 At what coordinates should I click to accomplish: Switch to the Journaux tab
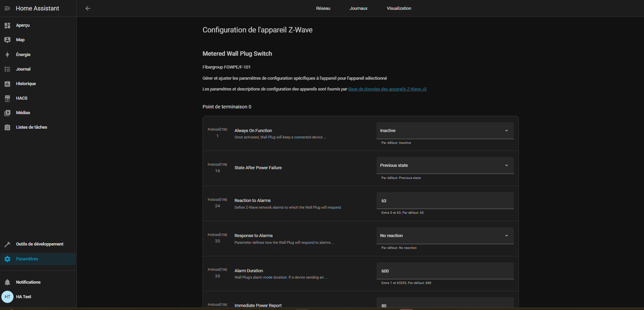tap(358, 8)
